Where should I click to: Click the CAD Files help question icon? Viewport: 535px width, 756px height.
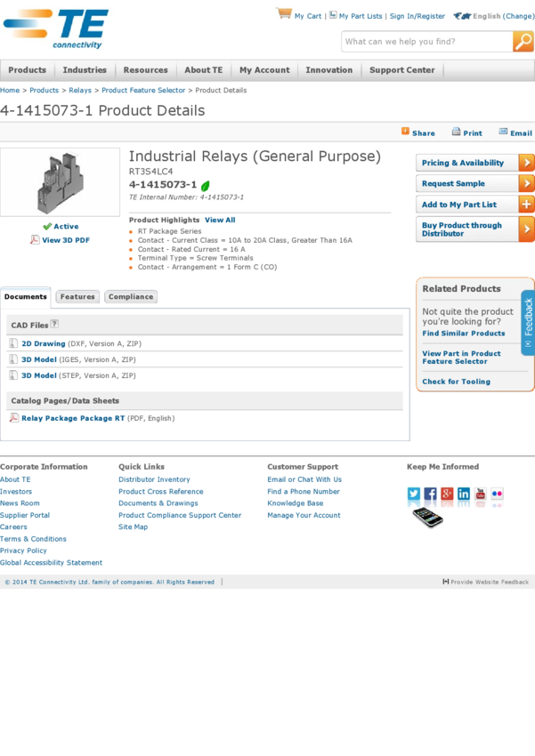tap(54, 324)
